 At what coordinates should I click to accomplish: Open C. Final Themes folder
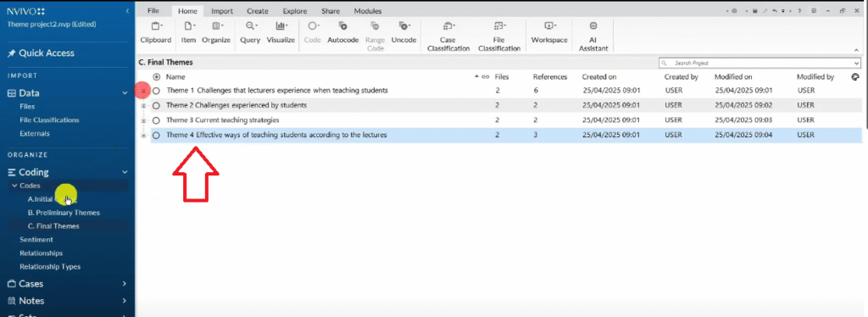coord(53,225)
